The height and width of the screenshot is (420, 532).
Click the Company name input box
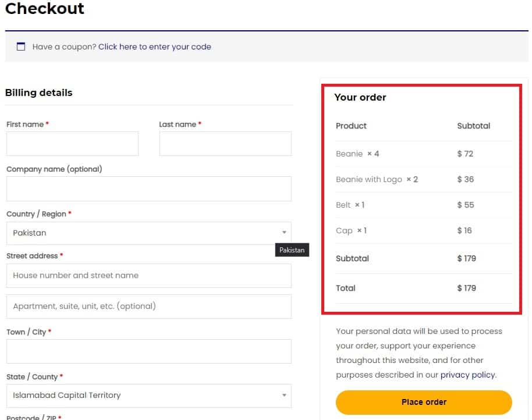(149, 188)
